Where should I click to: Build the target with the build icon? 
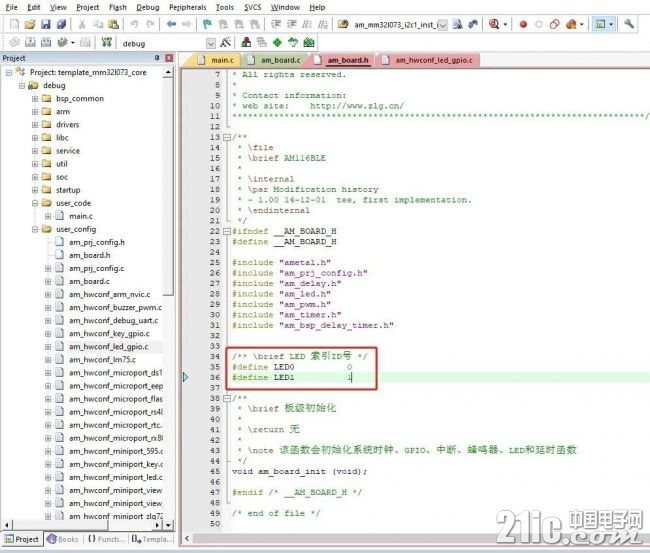coord(30,42)
